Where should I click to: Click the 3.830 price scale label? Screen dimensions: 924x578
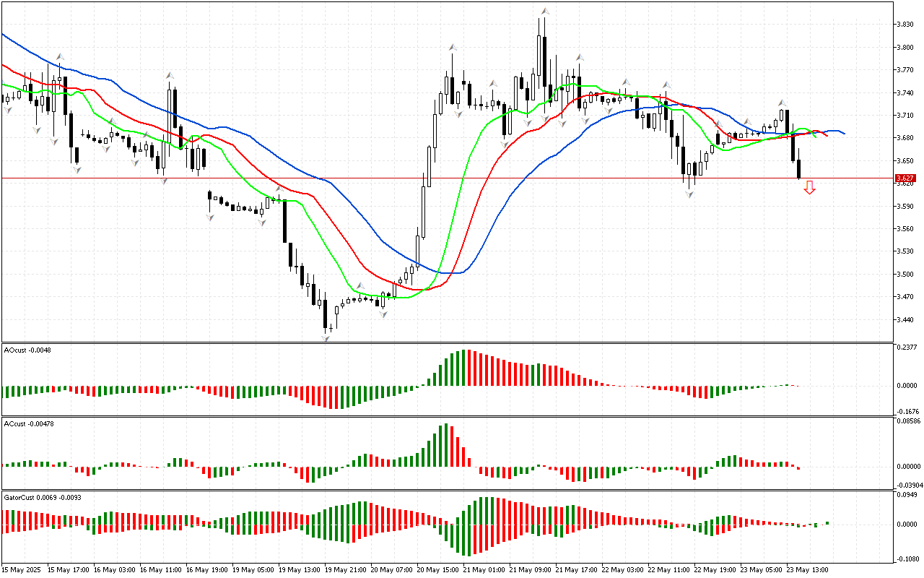[905, 25]
